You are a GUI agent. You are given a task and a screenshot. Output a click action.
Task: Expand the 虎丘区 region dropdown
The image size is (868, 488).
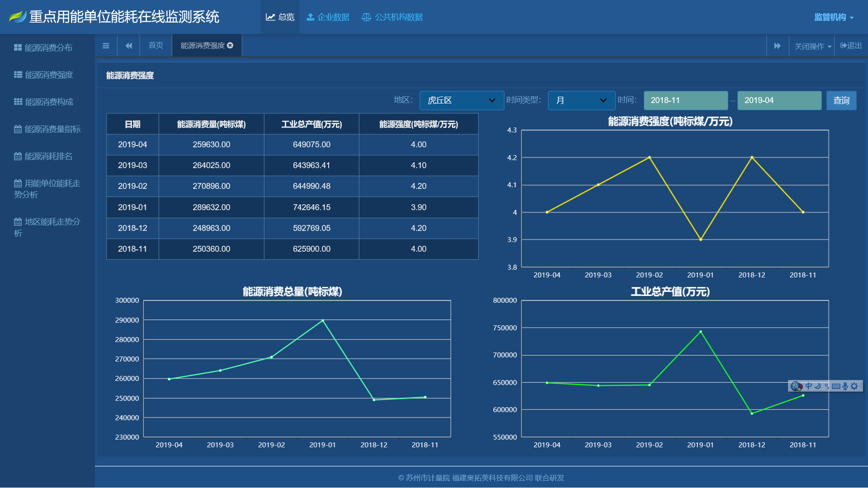(x=462, y=100)
